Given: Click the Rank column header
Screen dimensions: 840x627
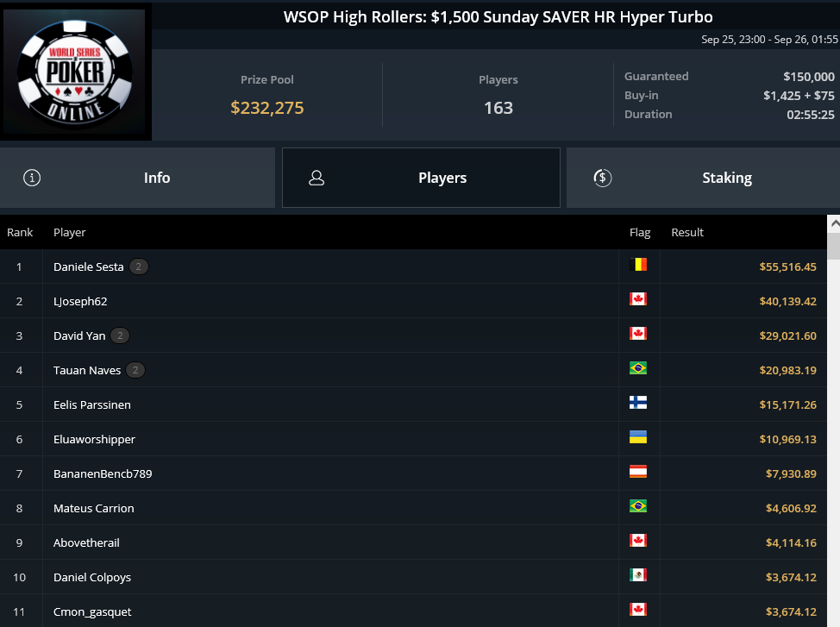Looking at the screenshot, I should pos(20,232).
